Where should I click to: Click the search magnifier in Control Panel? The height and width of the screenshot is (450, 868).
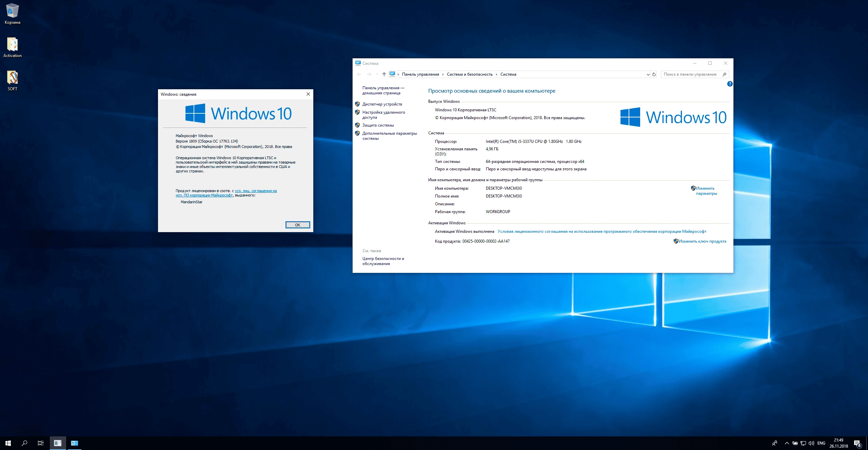(724, 74)
